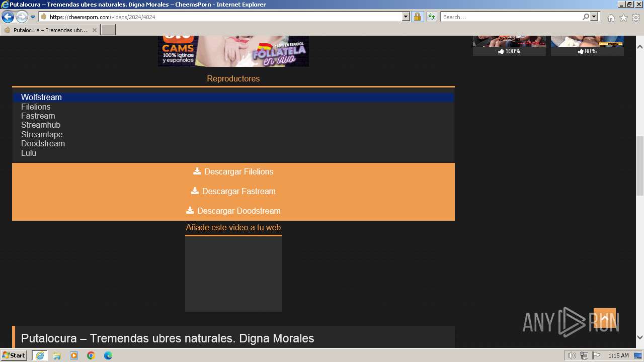Click the network tray icon
This screenshot has height=362, width=644.
pyautogui.click(x=584, y=355)
